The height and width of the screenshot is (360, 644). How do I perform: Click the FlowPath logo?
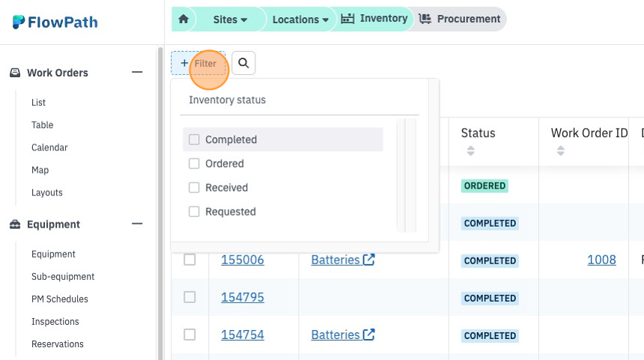[55, 22]
